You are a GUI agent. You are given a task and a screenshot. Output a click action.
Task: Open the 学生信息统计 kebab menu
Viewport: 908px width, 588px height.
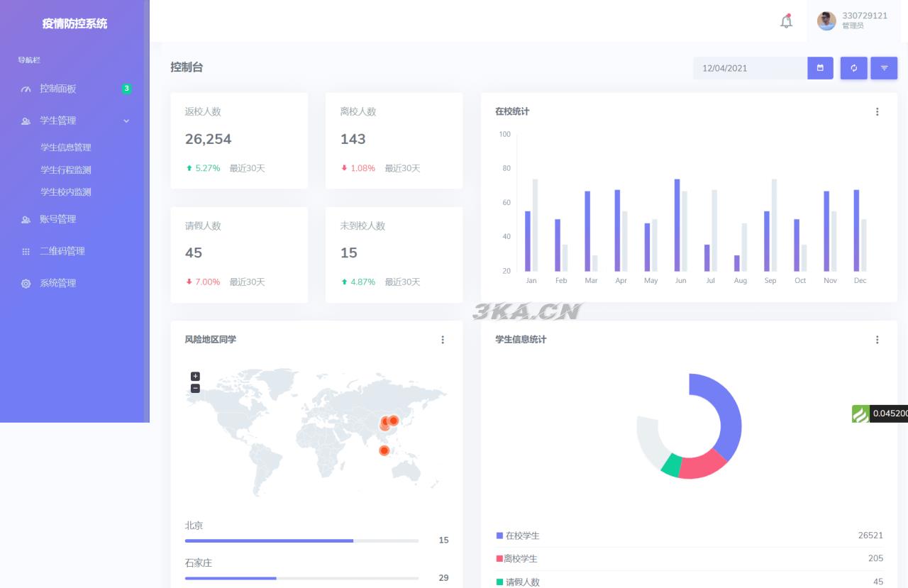(x=877, y=340)
